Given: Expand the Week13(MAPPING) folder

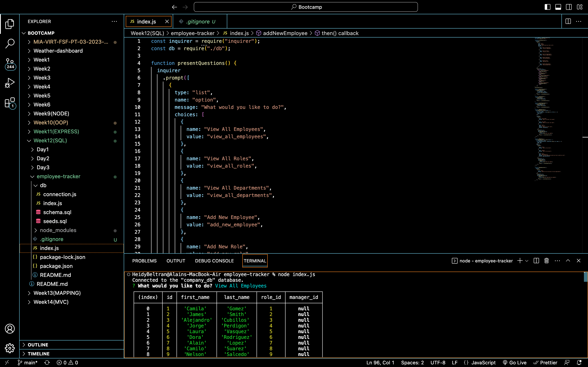Looking at the screenshot, I should pos(57,293).
